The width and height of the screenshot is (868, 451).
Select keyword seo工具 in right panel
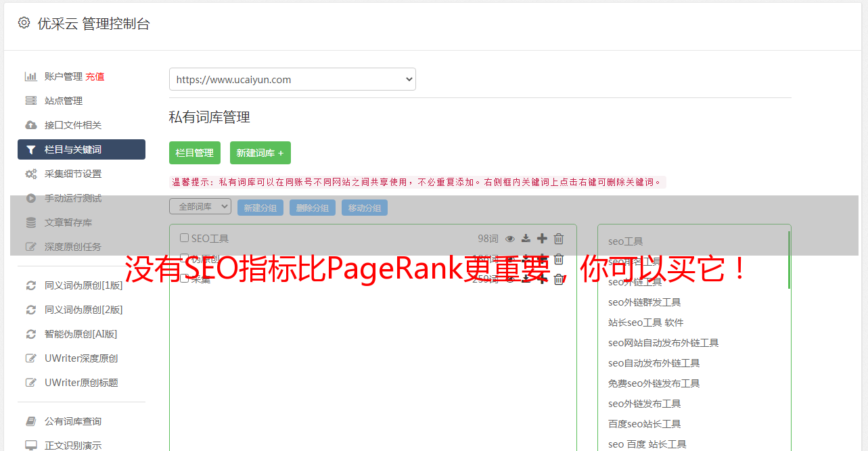click(x=626, y=241)
